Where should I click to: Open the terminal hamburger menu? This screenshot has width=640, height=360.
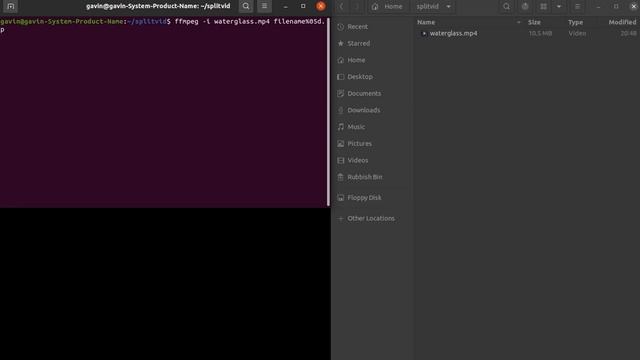click(x=264, y=6)
